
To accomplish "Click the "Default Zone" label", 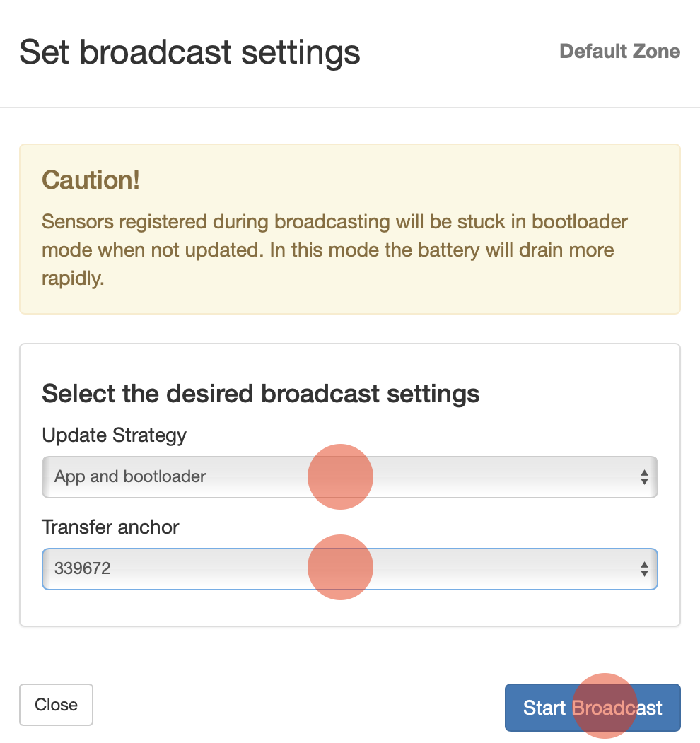I will 619,52.
